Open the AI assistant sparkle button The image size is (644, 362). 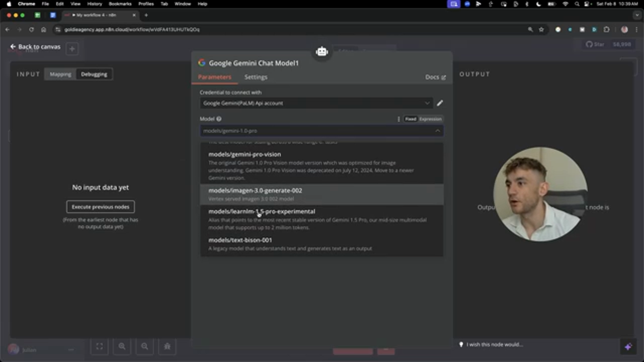point(628,347)
